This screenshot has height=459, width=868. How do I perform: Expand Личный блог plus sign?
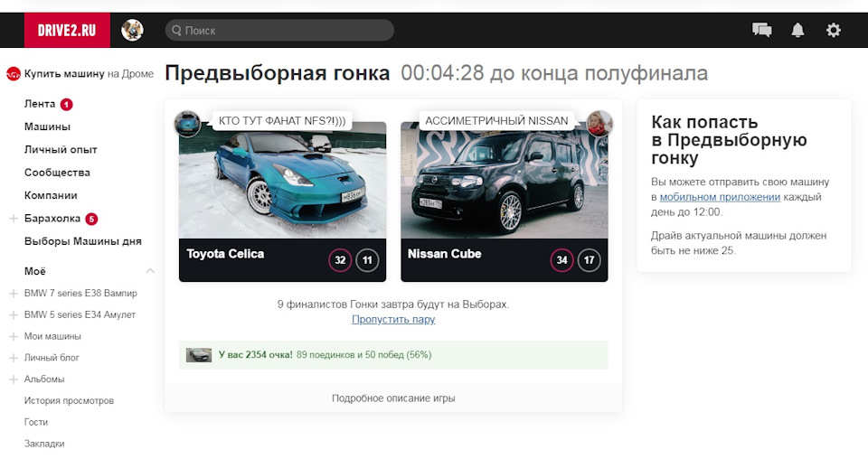(x=14, y=359)
